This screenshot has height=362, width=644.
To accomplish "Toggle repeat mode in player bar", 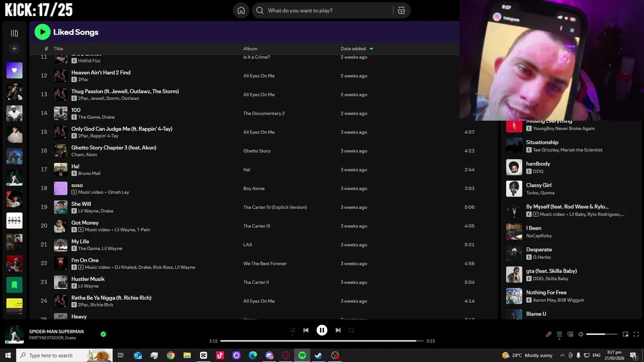I will [352, 330].
